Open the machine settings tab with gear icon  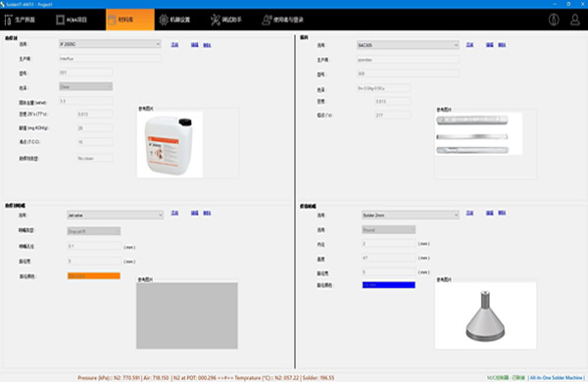tap(174, 20)
